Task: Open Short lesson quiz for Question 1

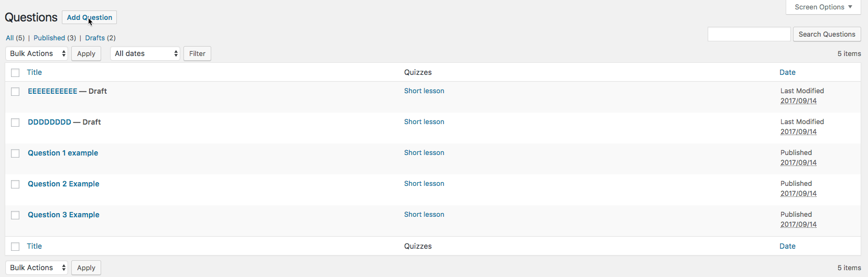Action: click(x=424, y=152)
